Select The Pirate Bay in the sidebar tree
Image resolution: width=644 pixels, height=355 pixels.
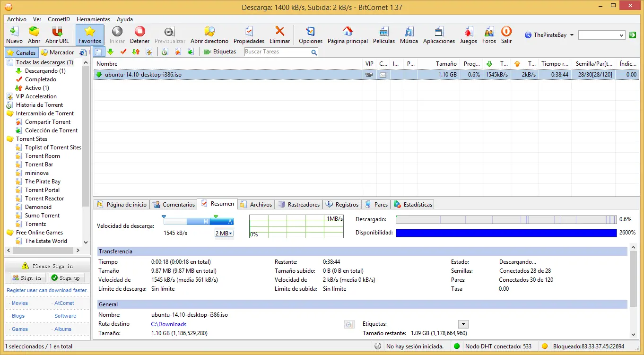[43, 182]
